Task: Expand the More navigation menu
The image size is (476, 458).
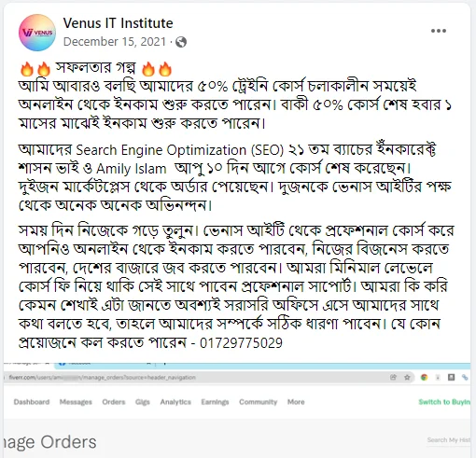Action: coord(296,402)
